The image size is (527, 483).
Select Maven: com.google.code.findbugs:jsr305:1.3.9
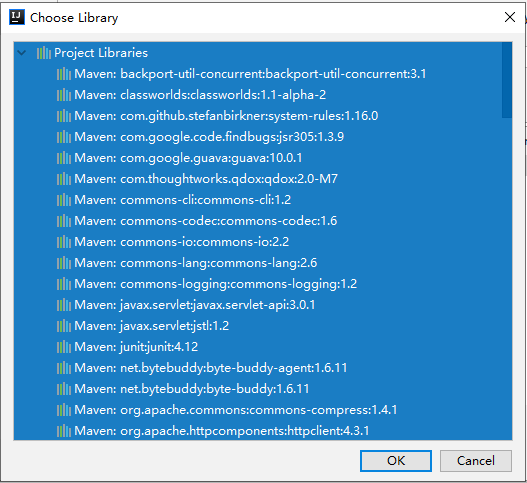(x=209, y=137)
